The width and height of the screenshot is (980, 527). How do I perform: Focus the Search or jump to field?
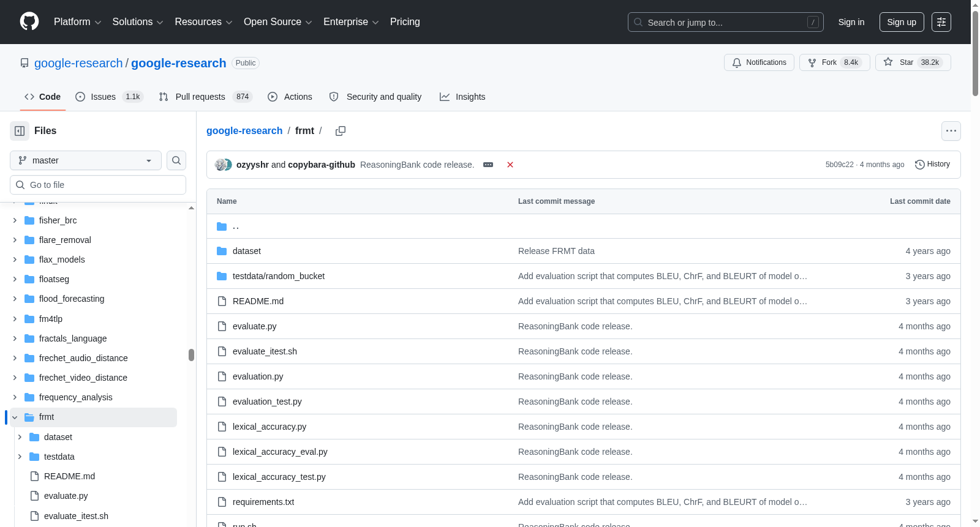pos(726,22)
